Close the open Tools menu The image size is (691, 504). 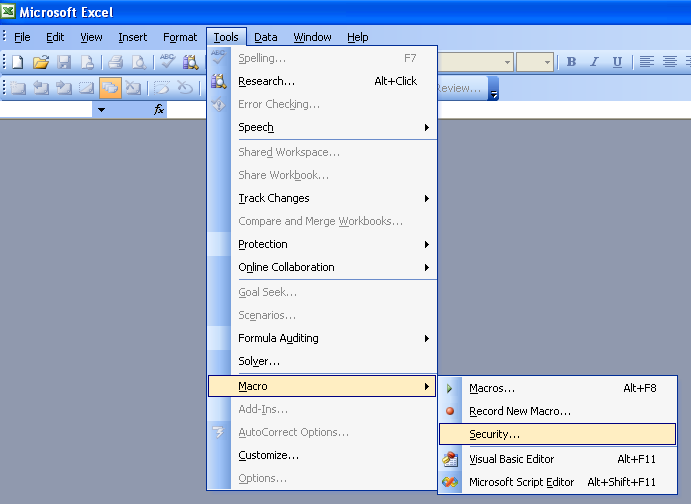point(226,37)
